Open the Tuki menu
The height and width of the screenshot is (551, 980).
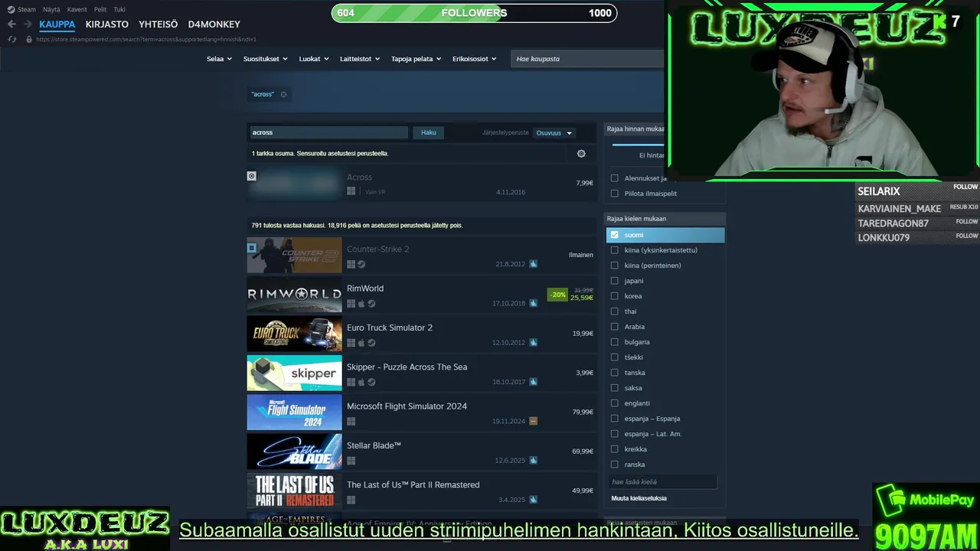tap(119, 10)
